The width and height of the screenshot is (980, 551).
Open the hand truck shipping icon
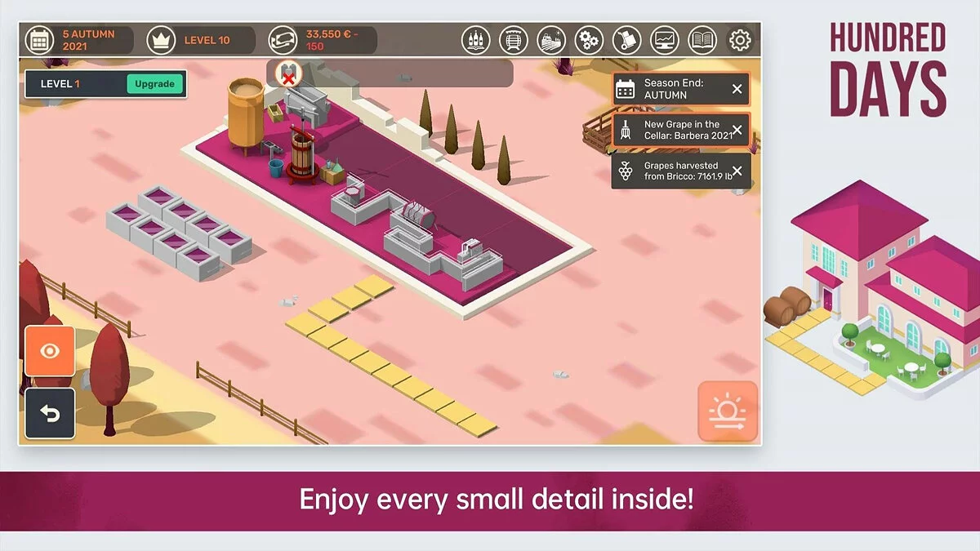click(626, 39)
